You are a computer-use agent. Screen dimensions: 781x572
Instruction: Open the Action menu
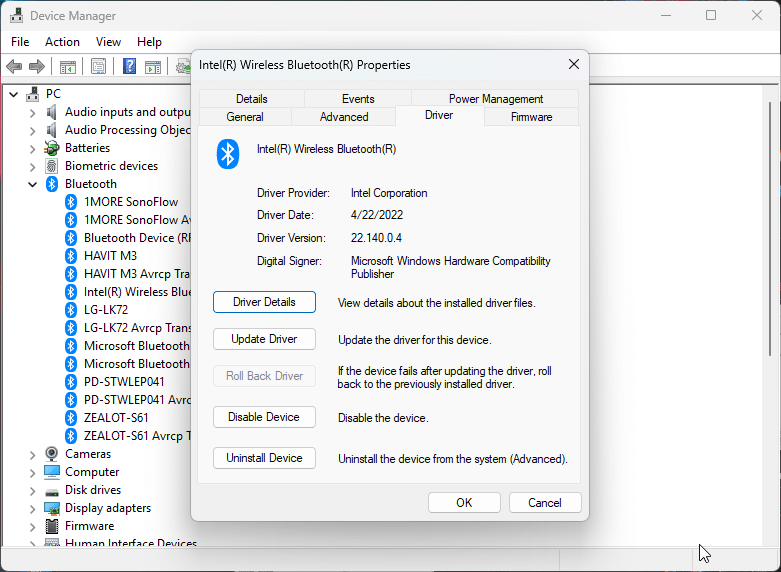tap(62, 42)
